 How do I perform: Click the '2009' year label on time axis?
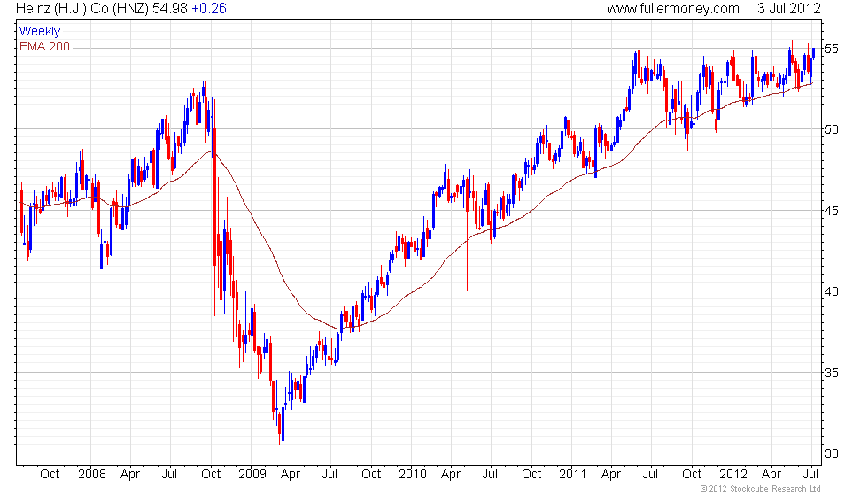[252, 475]
